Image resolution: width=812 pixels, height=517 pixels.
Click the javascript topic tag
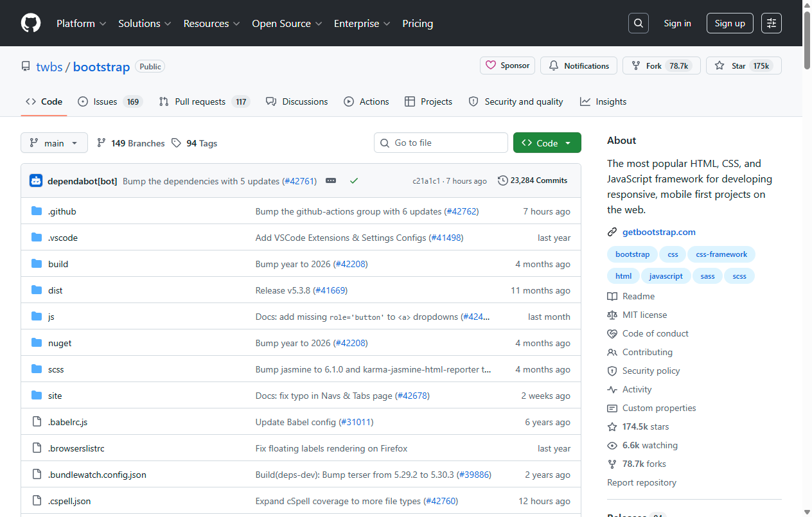[666, 276]
